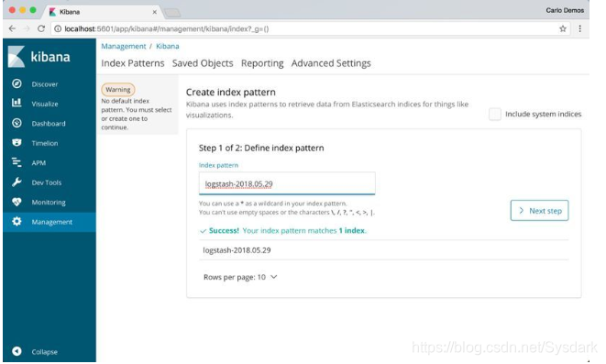Click the Dev Tools sidebar label

pyautogui.click(x=47, y=182)
